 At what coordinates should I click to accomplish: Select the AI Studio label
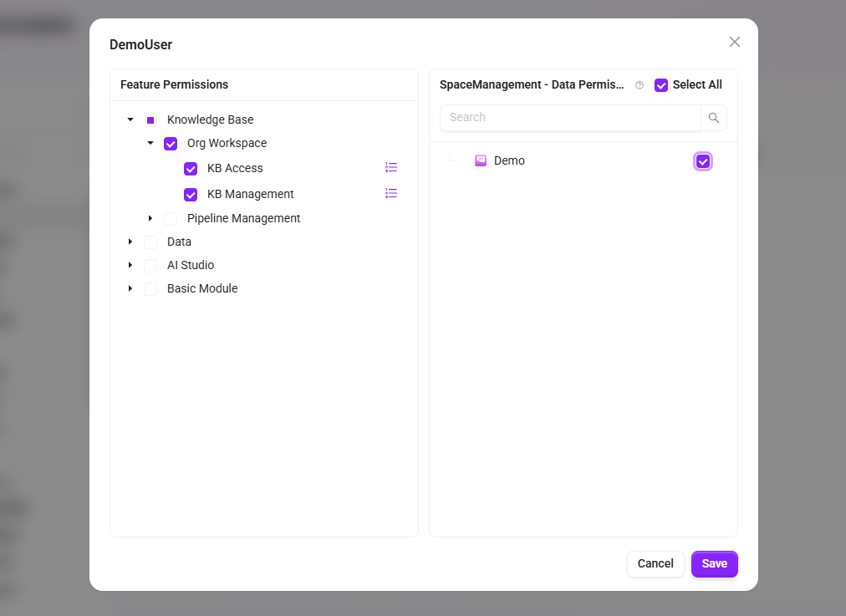coord(191,265)
